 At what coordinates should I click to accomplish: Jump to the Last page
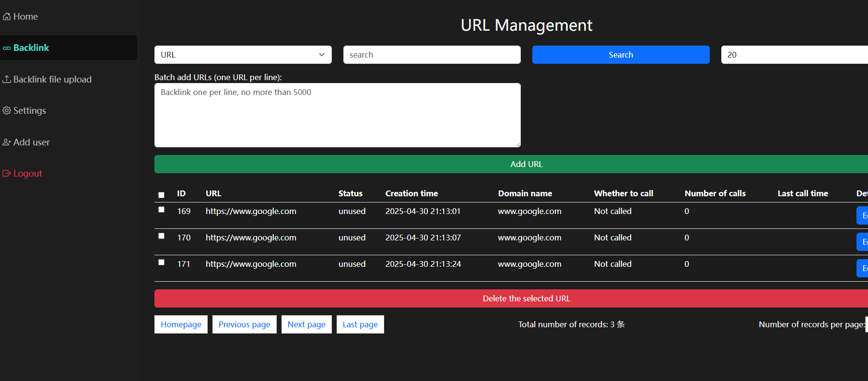click(x=360, y=324)
